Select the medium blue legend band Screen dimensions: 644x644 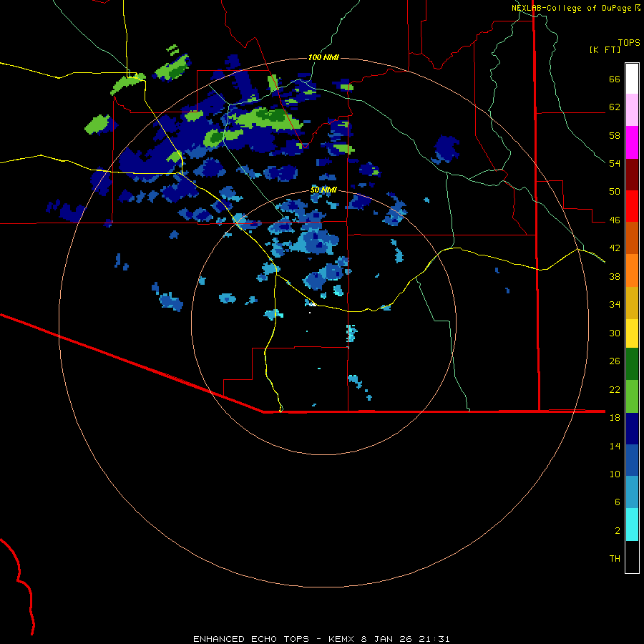pyautogui.click(x=632, y=460)
